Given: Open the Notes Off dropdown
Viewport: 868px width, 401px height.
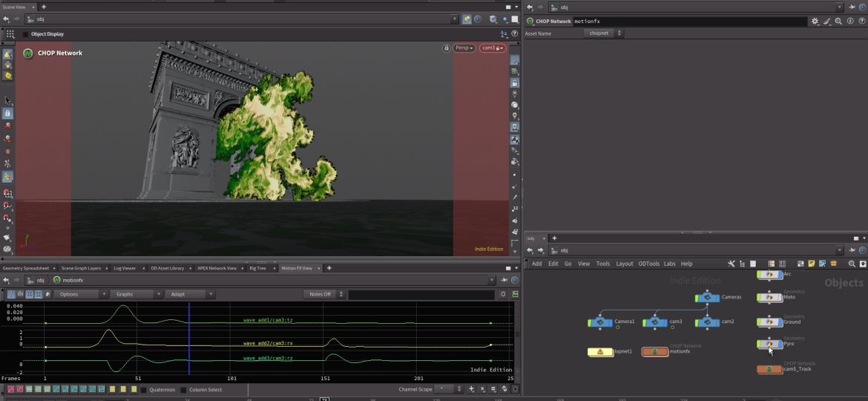Looking at the screenshot, I should [x=323, y=294].
